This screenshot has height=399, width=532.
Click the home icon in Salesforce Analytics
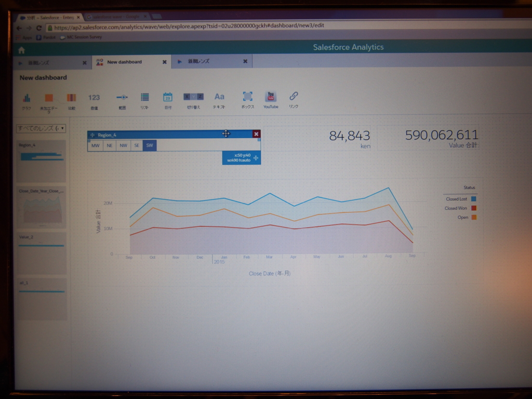point(22,50)
